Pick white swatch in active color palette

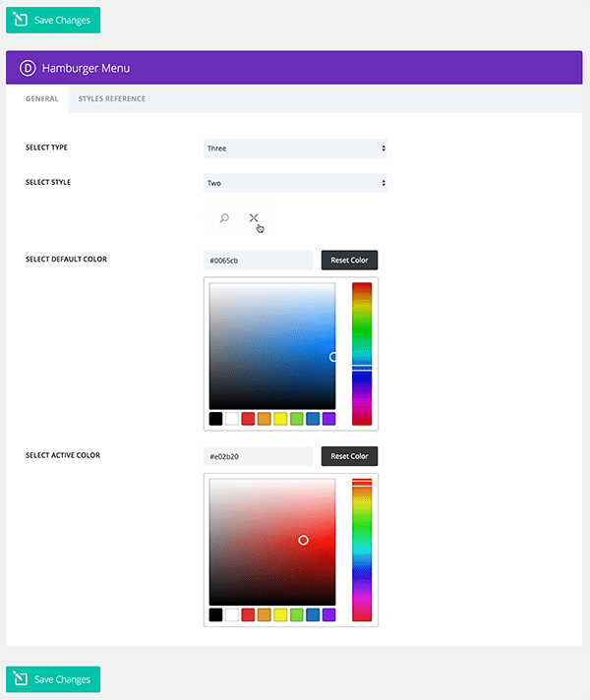click(232, 614)
